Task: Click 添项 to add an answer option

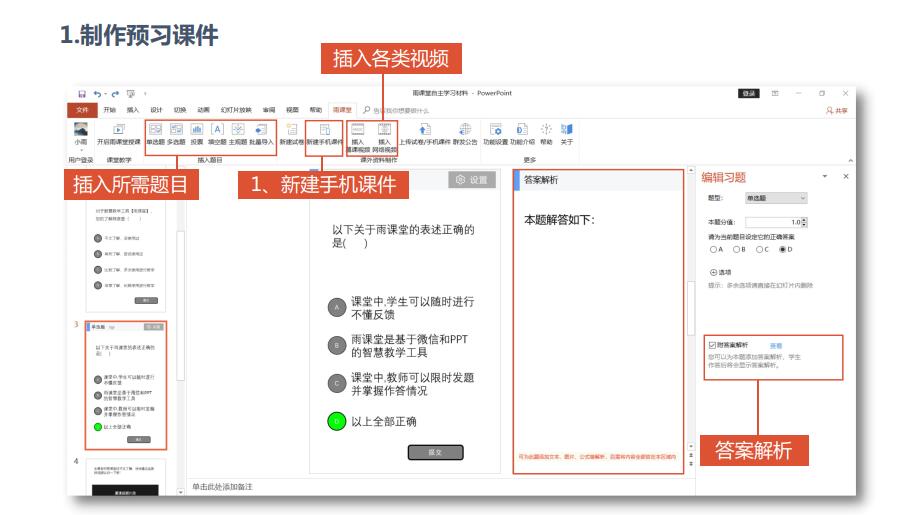Action: coord(721,272)
